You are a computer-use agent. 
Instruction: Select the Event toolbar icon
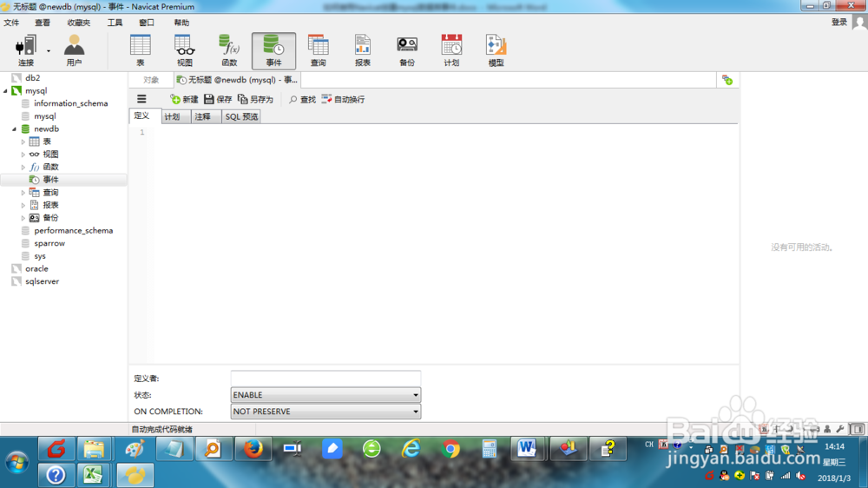click(273, 50)
